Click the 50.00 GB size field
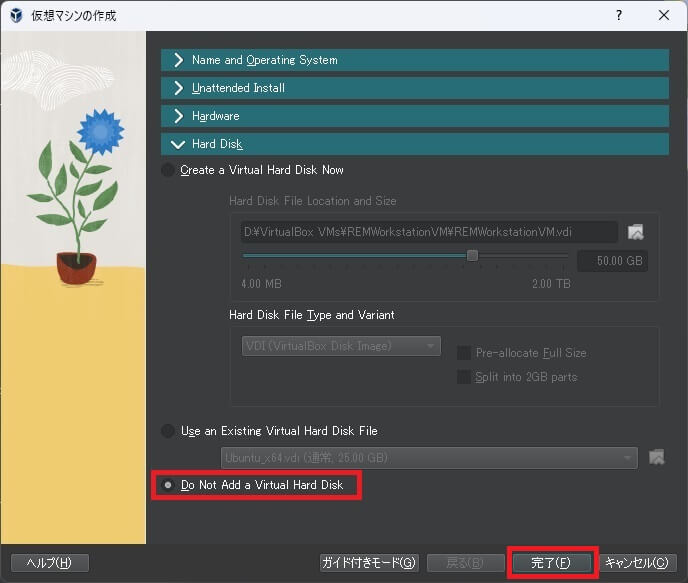Screen dimensions: 688x583 tap(612, 261)
